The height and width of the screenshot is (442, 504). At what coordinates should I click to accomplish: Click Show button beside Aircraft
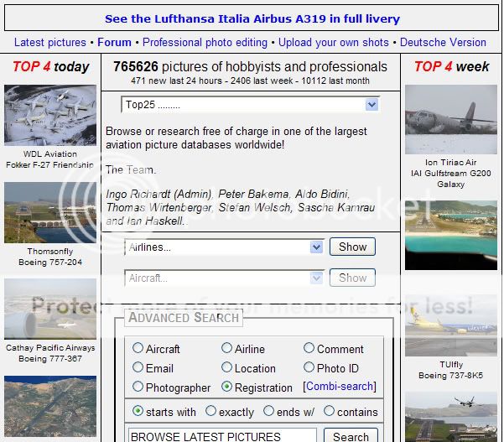coord(352,278)
